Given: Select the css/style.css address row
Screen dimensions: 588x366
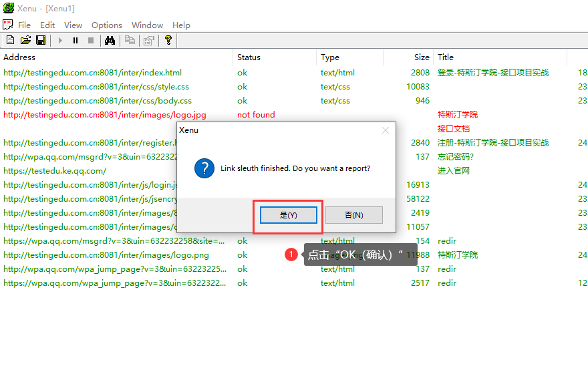Looking at the screenshot, I should point(96,87).
